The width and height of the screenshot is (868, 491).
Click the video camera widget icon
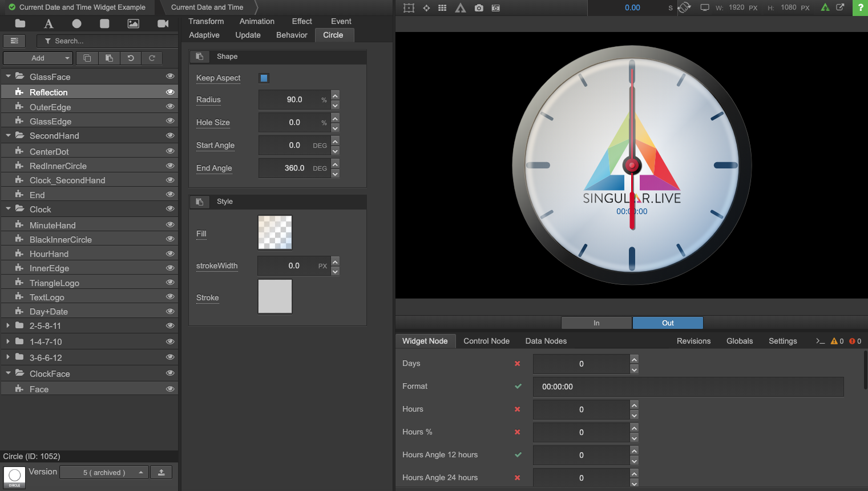point(163,23)
